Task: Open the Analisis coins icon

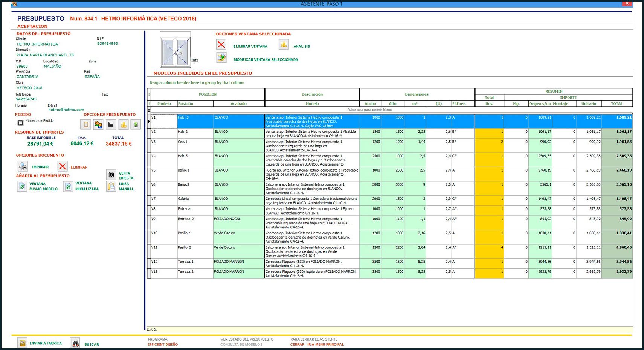Action: (x=284, y=44)
